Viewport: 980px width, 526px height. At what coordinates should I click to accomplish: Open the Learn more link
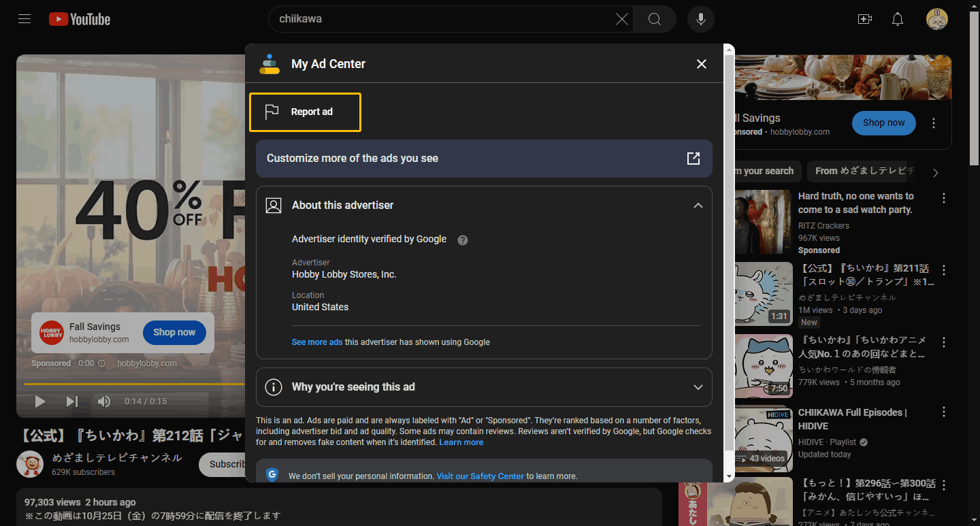click(461, 442)
